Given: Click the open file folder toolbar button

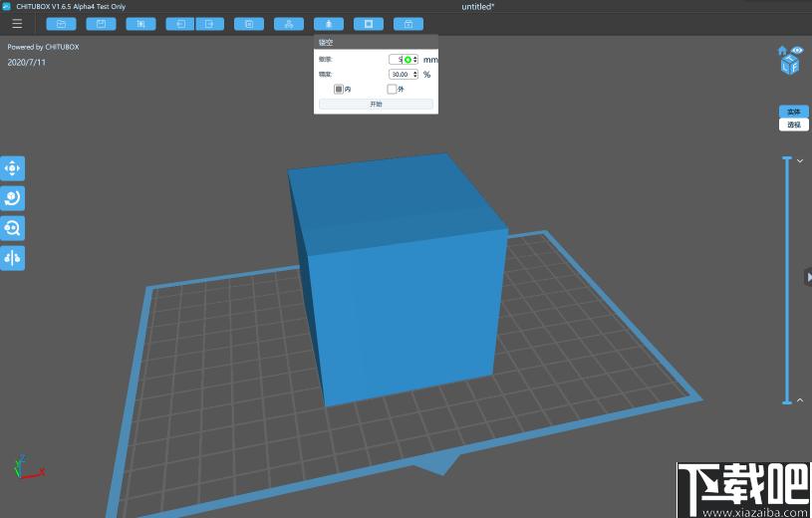Looking at the screenshot, I should pyautogui.click(x=61, y=24).
